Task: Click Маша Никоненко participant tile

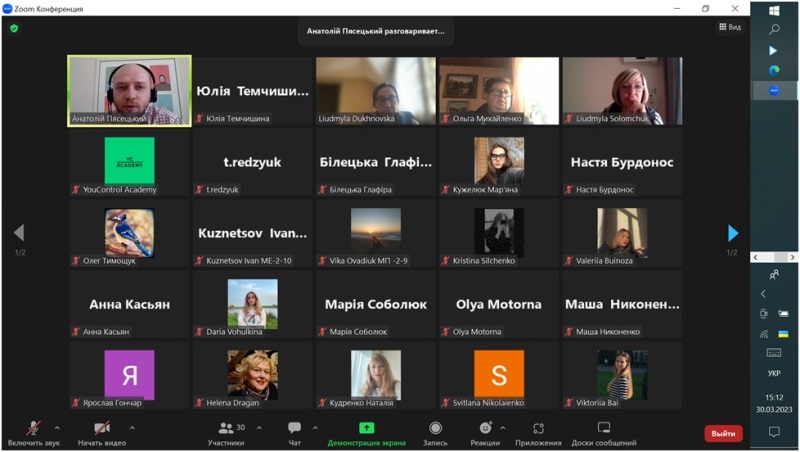Action: tap(622, 304)
